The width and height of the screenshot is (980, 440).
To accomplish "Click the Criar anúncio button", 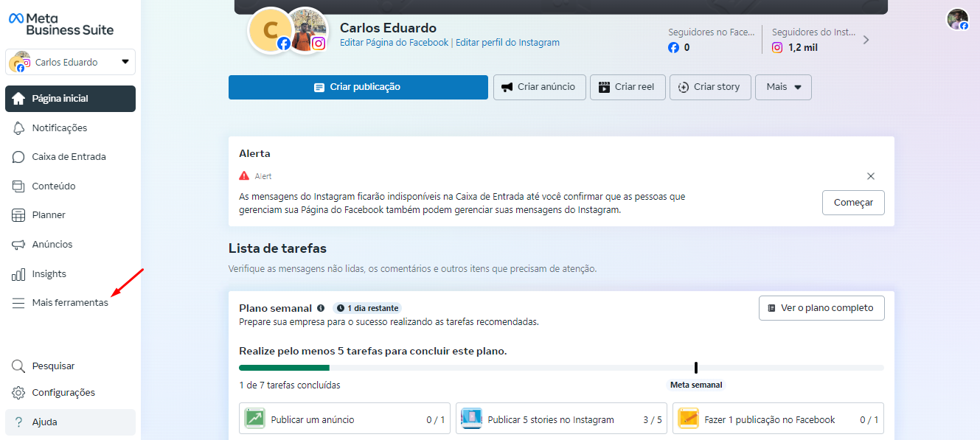I will pos(540,87).
